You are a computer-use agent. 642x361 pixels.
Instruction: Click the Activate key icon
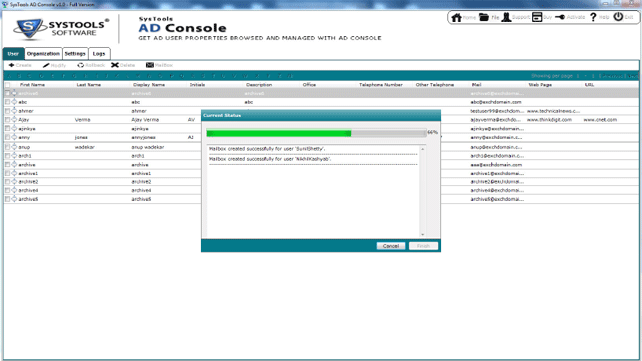click(x=560, y=17)
